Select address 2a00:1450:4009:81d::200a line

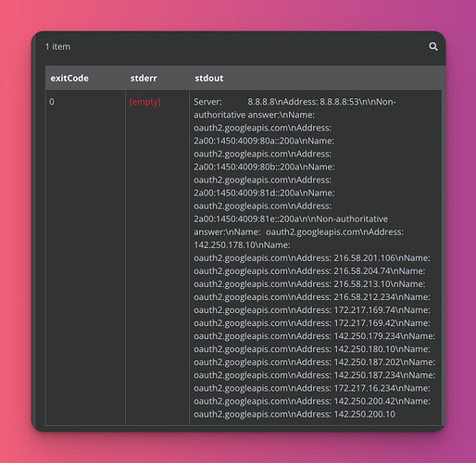coord(264,193)
